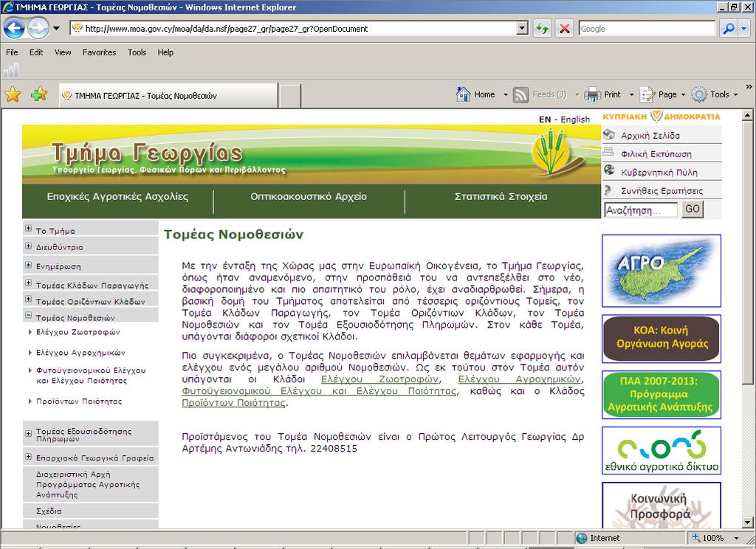The image size is (756, 549).
Task: Follow the Προϊόντων Ποιότητας link in paragraph
Action: [x=233, y=403]
